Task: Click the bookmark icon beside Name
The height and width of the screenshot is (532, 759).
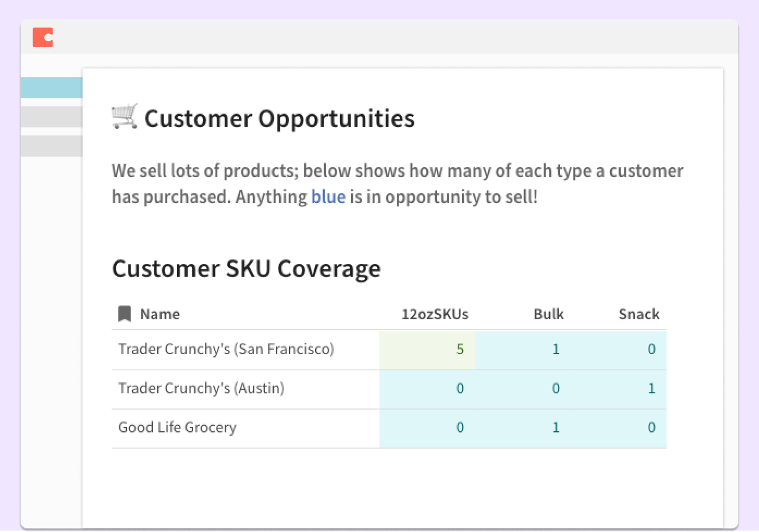Action: pos(125,314)
